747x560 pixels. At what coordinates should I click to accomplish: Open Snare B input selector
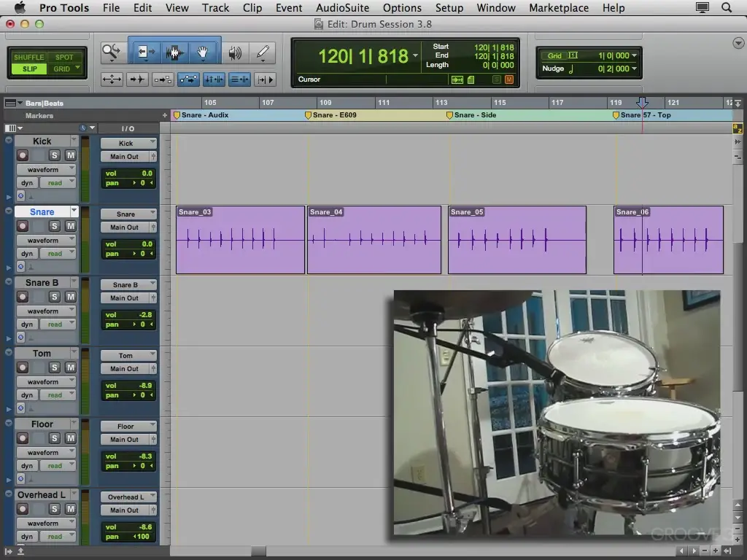click(128, 285)
